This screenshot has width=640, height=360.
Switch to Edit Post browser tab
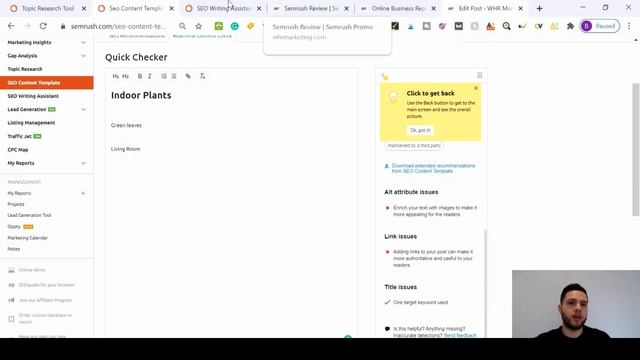485,8
